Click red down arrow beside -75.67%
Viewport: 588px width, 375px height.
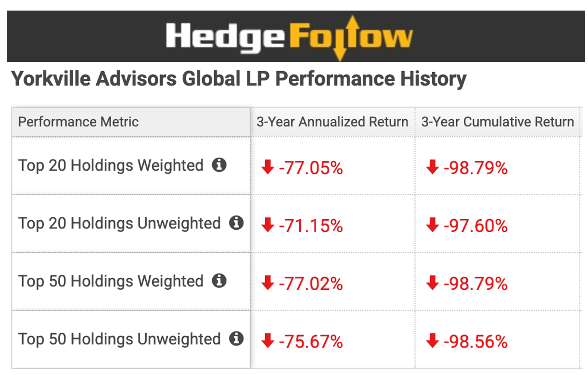tap(267, 341)
